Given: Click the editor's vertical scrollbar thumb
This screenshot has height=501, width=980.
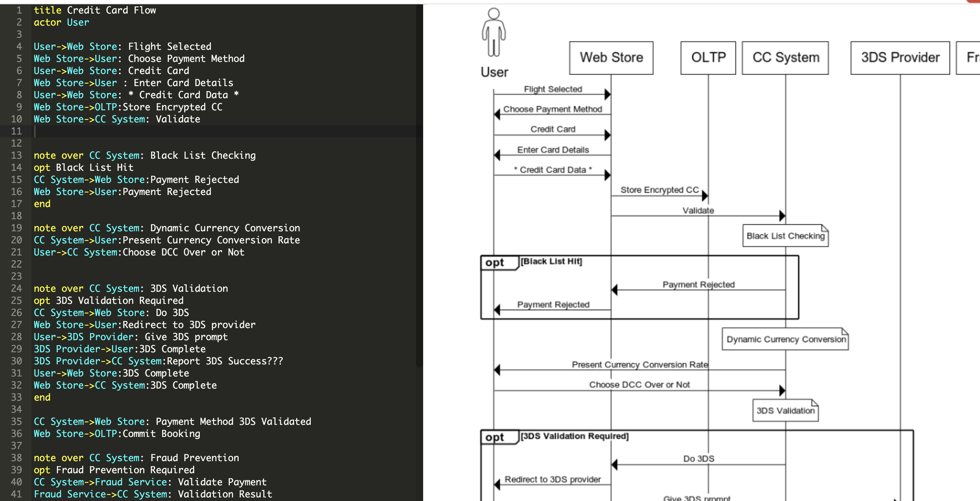Looking at the screenshot, I should click(x=419, y=185).
